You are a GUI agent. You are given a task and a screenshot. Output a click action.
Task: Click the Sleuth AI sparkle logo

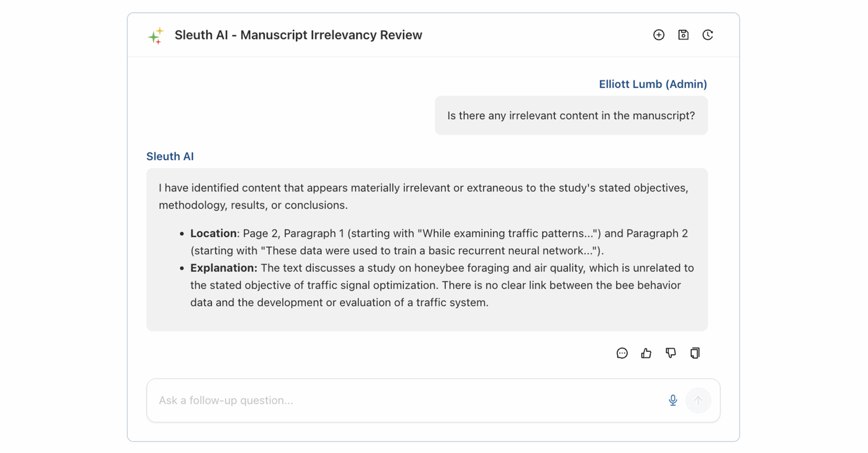pyautogui.click(x=156, y=36)
